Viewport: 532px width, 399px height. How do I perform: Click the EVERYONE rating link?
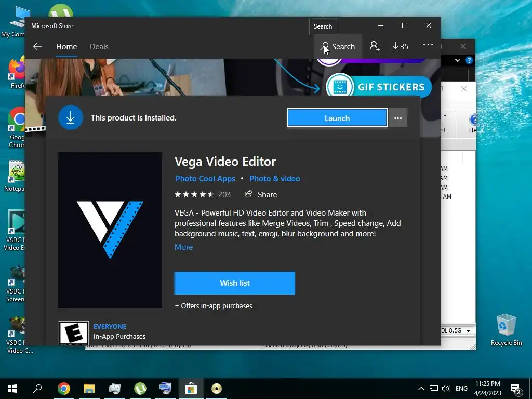click(x=110, y=326)
